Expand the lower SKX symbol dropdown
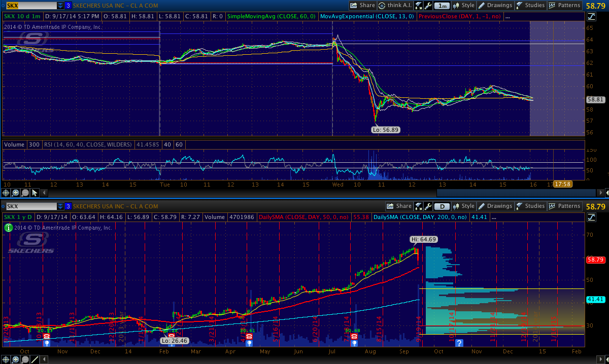This screenshot has width=609, height=364. tap(60, 206)
